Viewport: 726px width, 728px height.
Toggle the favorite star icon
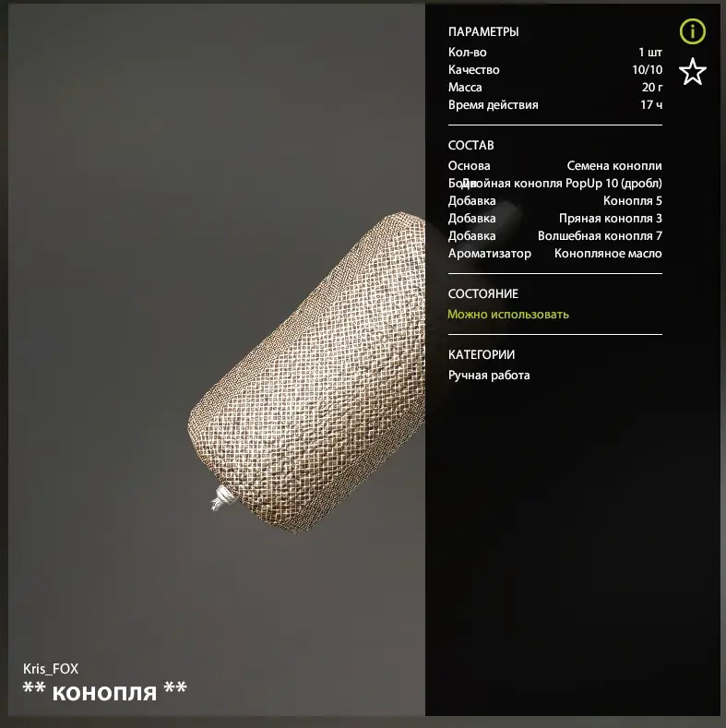point(692,72)
